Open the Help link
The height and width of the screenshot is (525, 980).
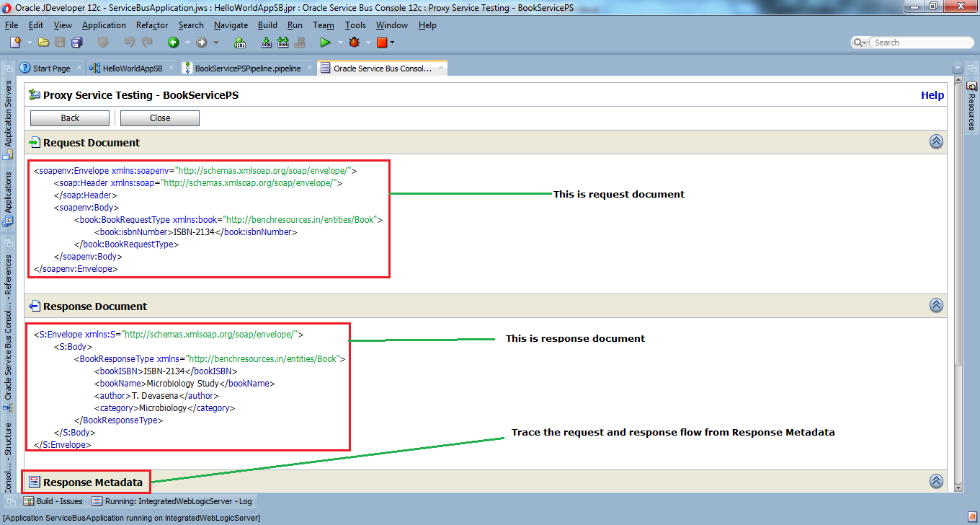[x=932, y=95]
